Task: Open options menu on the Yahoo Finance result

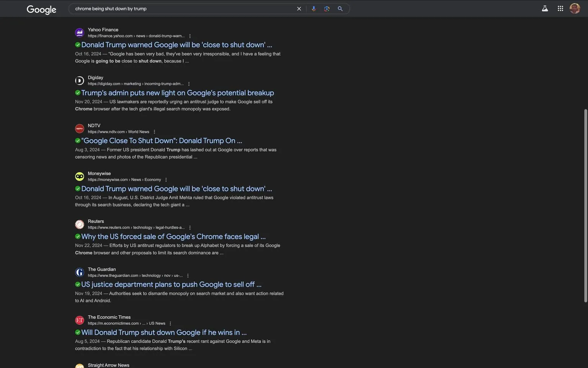Action: (x=189, y=36)
